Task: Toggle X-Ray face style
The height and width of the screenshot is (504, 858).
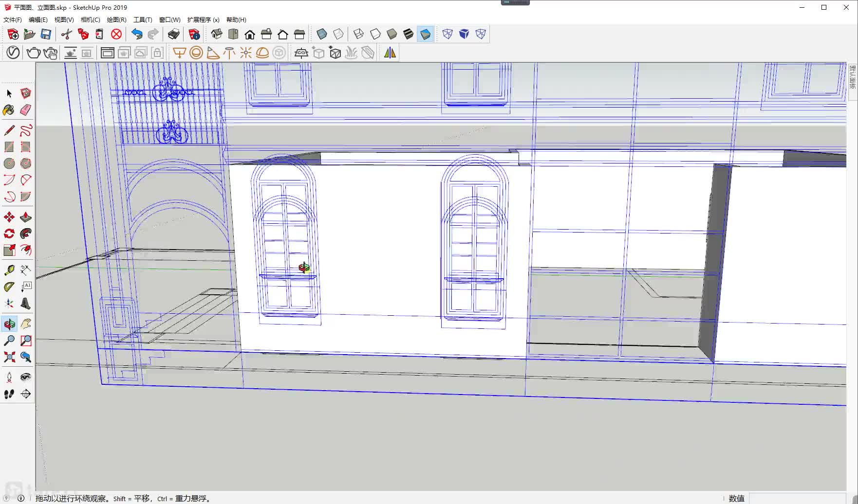Action: pos(322,34)
